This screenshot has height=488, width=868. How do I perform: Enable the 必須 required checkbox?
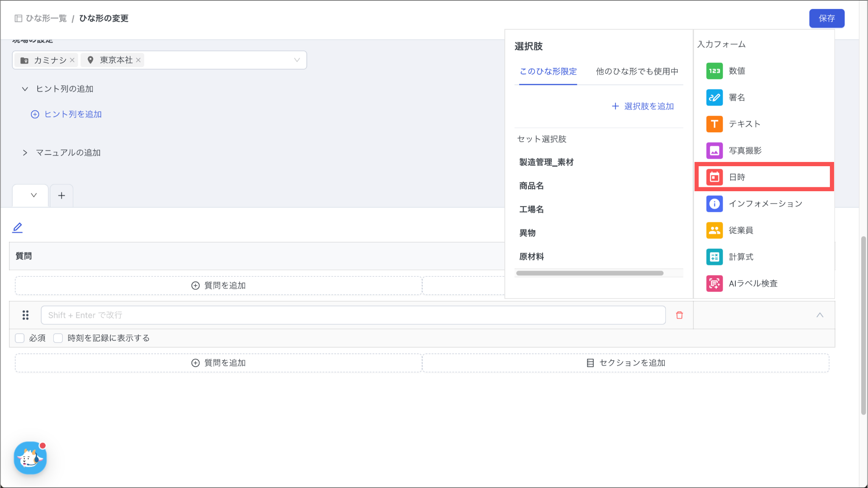coord(19,338)
